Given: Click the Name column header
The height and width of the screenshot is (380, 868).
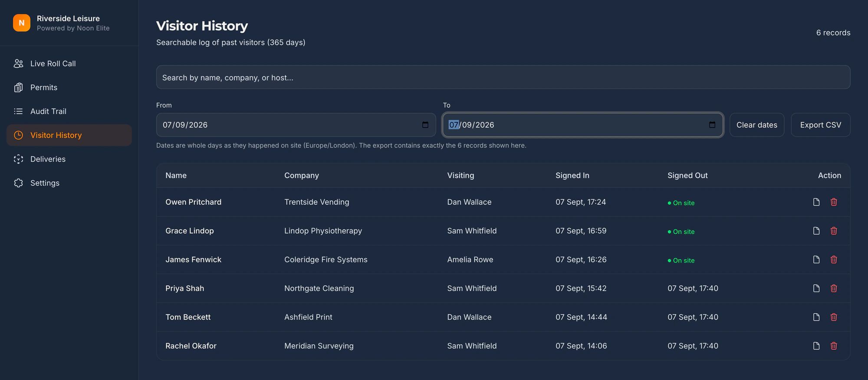Looking at the screenshot, I should pyautogui.click(x=176, y=175).
